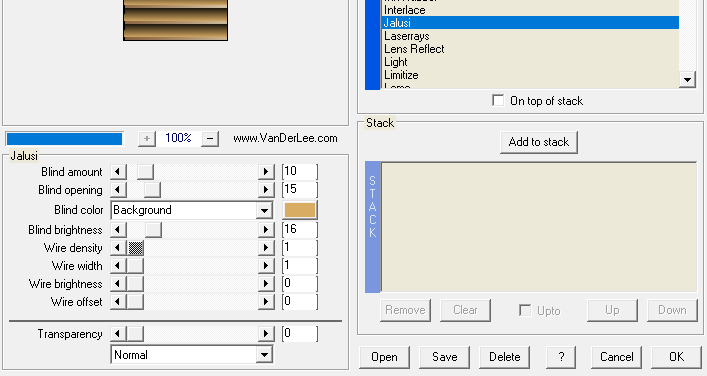Click the zoom in plus button
Screen dimensions: 707x376
tap(147, 138)
